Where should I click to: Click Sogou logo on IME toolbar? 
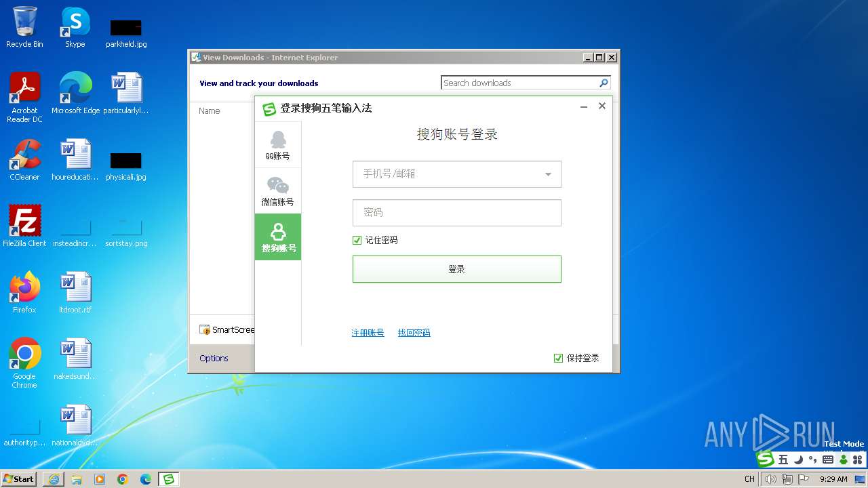(x=766, y=460)
